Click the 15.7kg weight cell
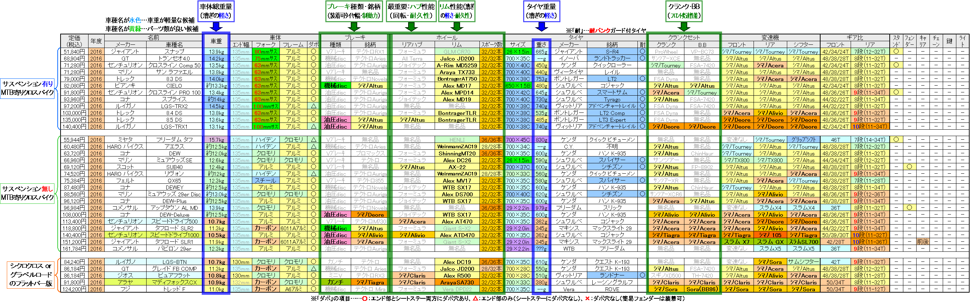This screenshot has width=980, height=303. tap(216, 140)
